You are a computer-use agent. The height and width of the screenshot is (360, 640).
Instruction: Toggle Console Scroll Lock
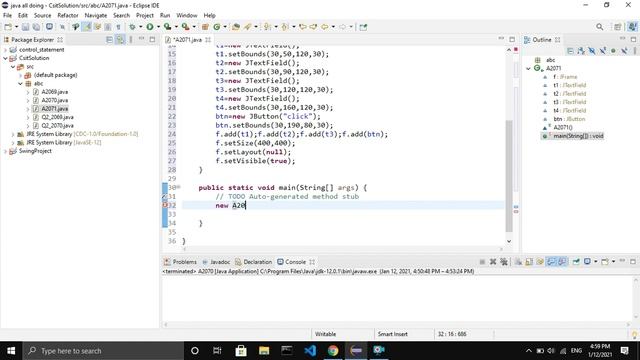(x=529, y=262)
